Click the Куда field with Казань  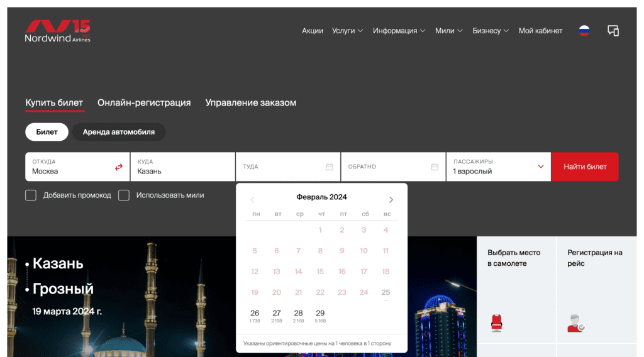pos(182,167)
